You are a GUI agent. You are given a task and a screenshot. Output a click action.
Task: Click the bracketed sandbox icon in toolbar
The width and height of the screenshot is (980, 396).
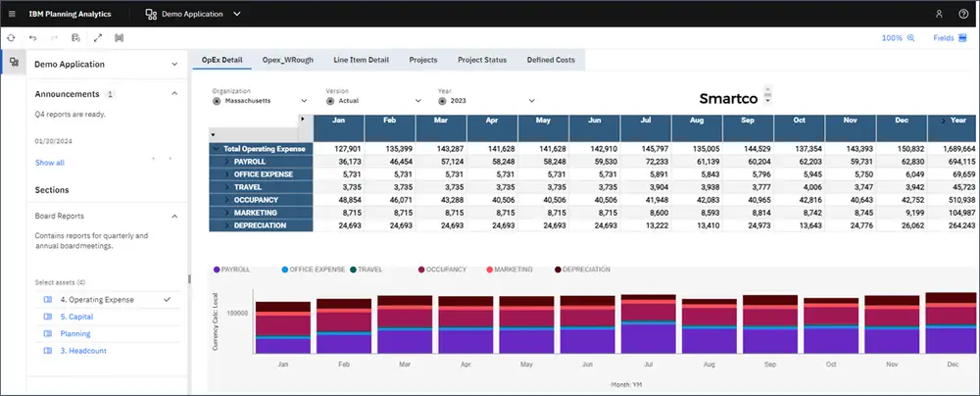click(x=119, y=38)
